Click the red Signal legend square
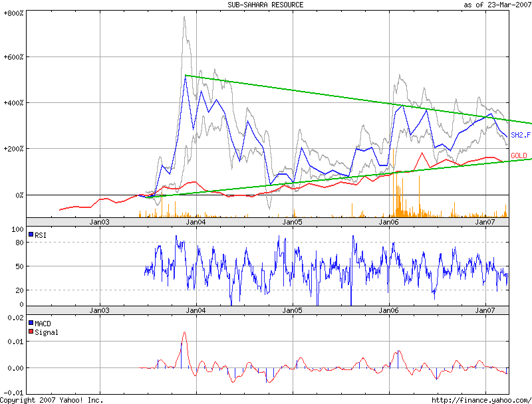This screenshot has width=532, height=404. (31, 332)
